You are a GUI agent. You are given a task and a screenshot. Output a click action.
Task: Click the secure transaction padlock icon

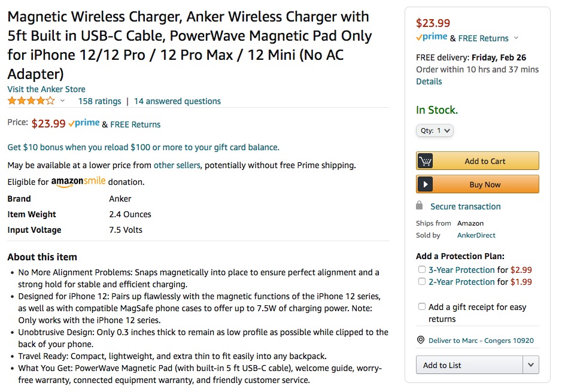pos(419,206)
